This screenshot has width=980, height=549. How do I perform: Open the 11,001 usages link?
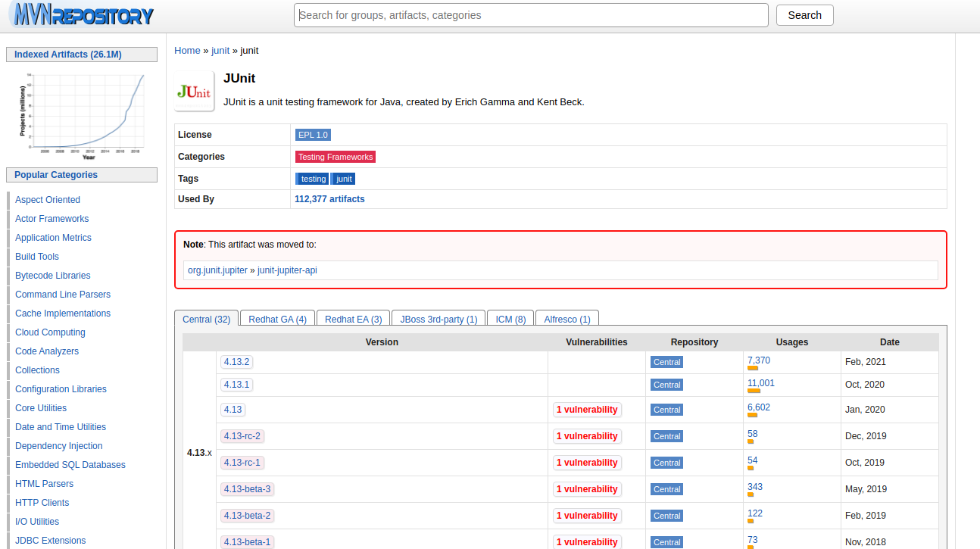(x=761, y=383)
